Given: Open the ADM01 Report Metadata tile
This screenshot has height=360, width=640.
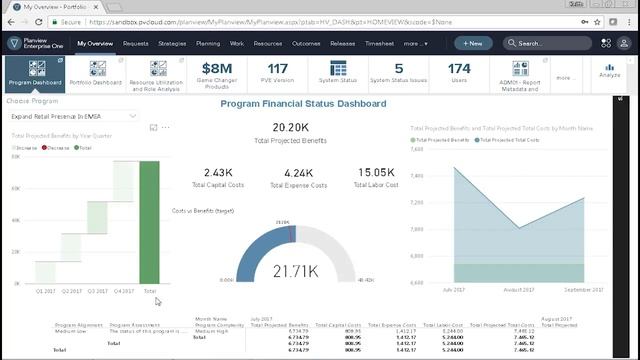Looking at the screenshot, I should (520, 75).
